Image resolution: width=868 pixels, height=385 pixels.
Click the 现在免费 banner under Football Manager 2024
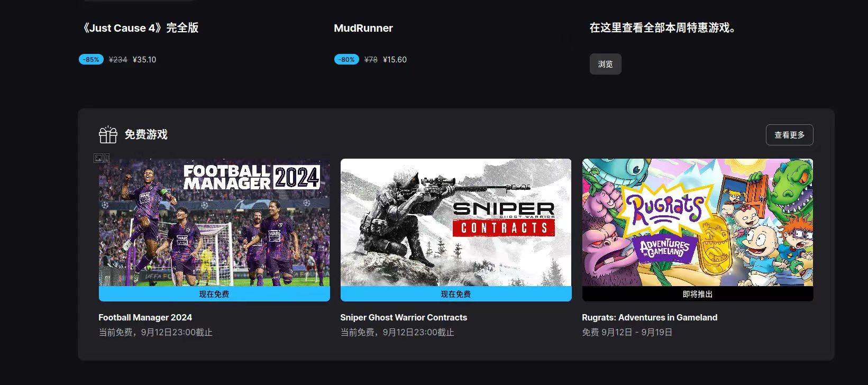click(214, 294)
